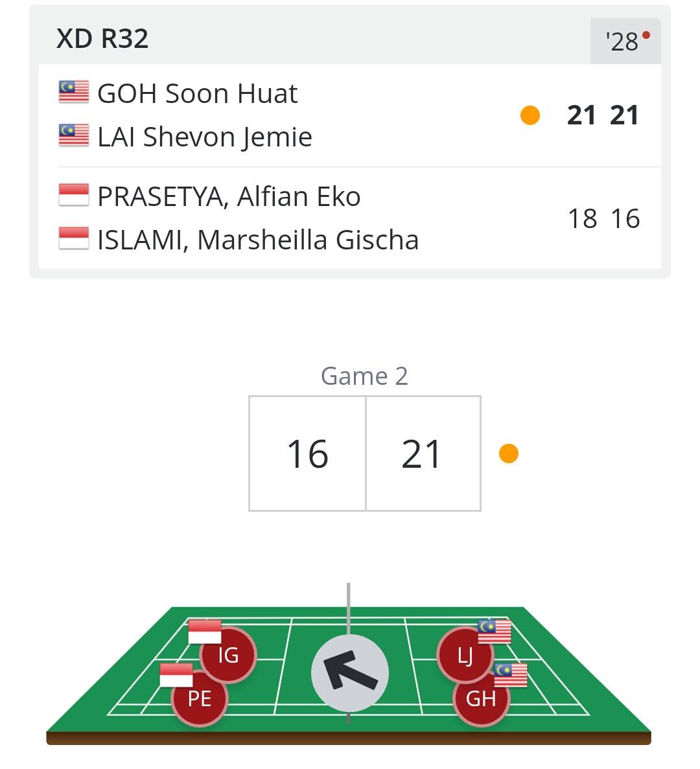Click the red live indicator near '28
The width and height of the screenshot is (700, 769).
pyautogui.click(x=646, y=35)
